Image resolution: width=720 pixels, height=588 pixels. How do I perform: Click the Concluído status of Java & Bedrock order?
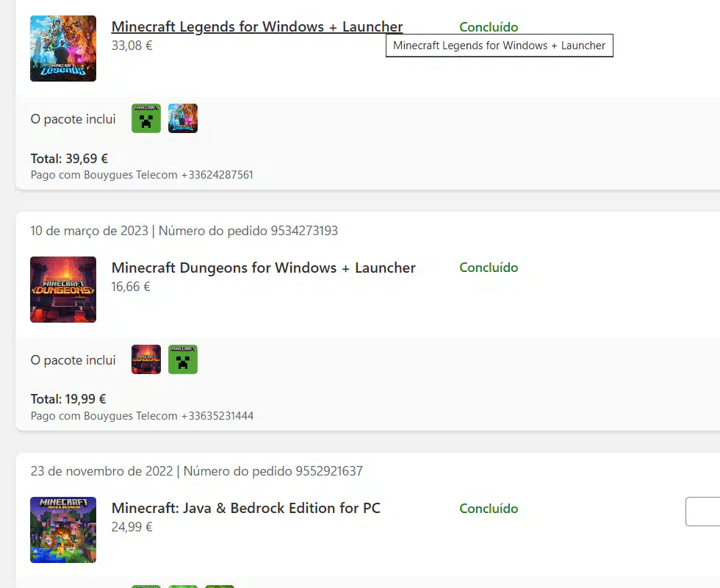tap(489, 509)
